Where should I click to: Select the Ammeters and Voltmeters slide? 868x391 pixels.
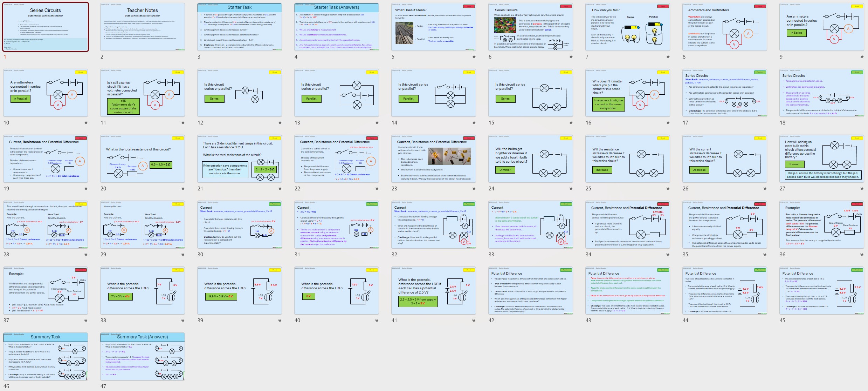point(724,27)
